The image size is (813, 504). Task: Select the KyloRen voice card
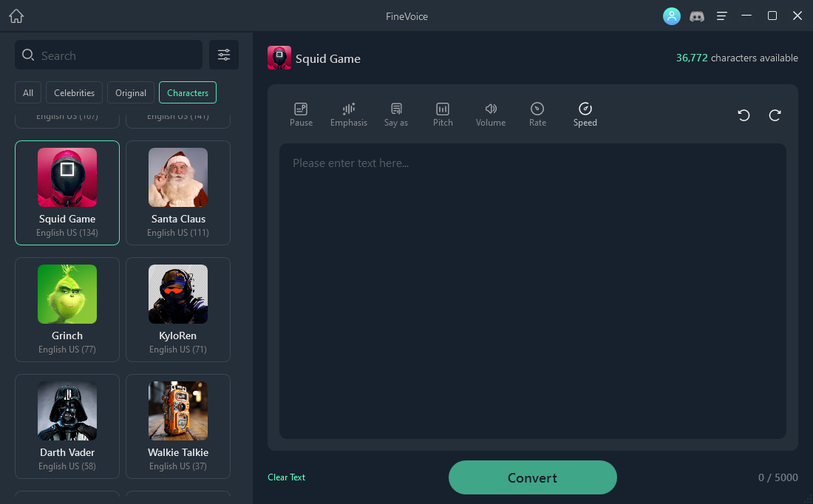tap(178, 310)
